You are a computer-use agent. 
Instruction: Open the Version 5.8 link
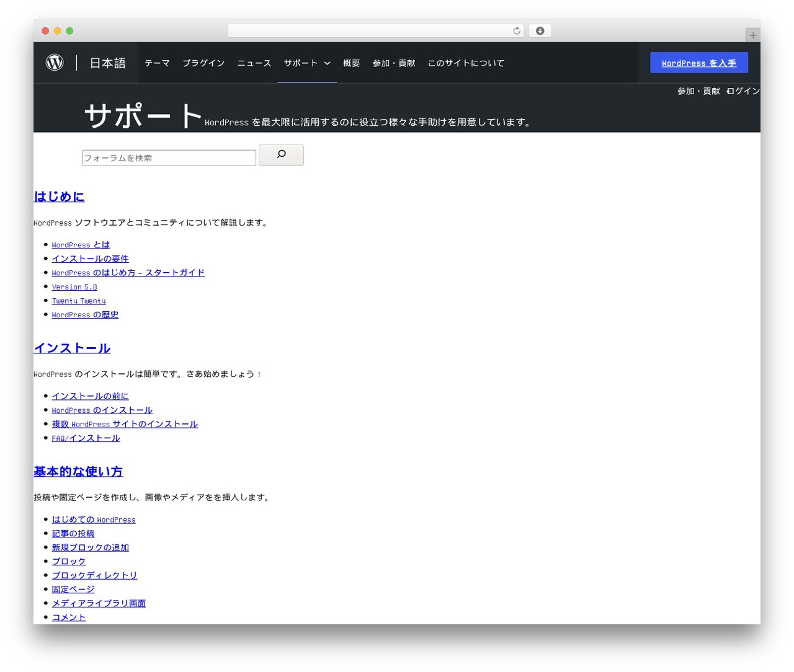74,287
